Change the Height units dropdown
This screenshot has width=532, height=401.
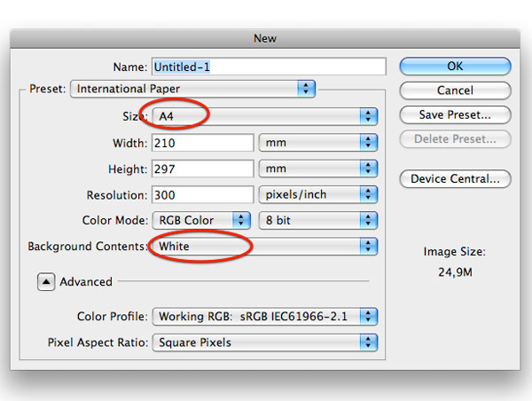[x=317, y=168]
